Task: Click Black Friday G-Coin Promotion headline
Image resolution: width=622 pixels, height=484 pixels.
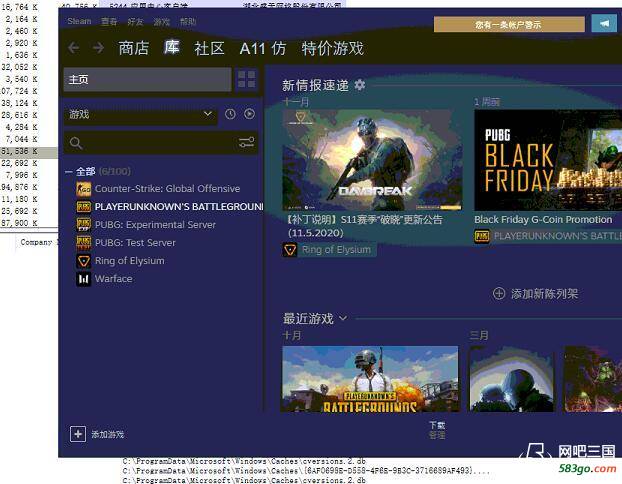Action: pos(543,219)
